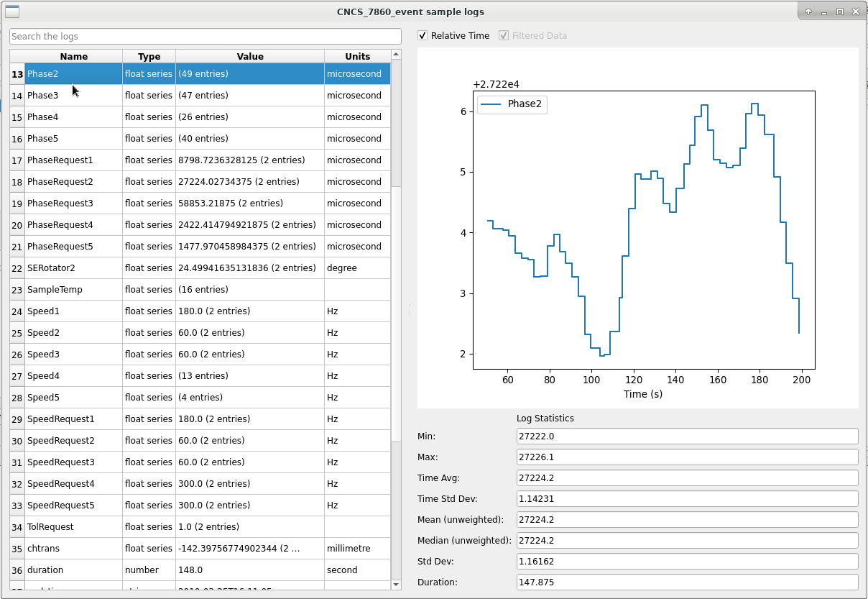Select the Phase3 log row
Viewport: 868px width, 599px height.
(x=72, y=95)
